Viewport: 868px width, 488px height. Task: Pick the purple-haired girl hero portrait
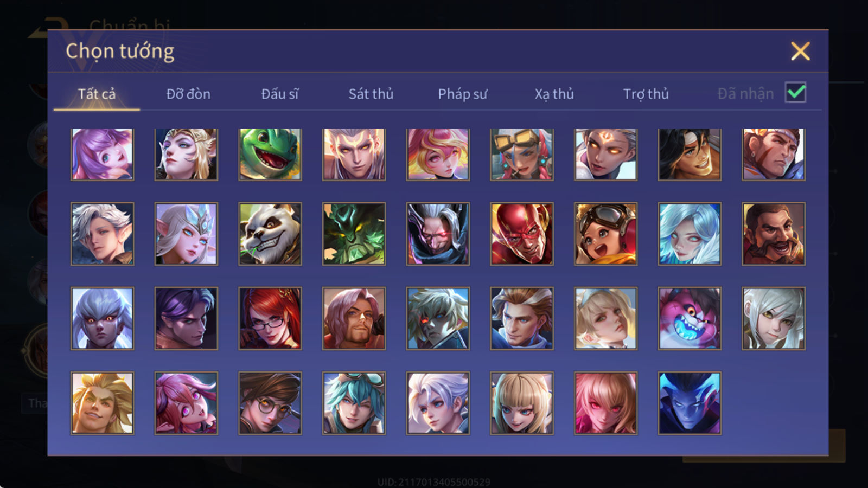pyautogui.click(x=102, y=154)
